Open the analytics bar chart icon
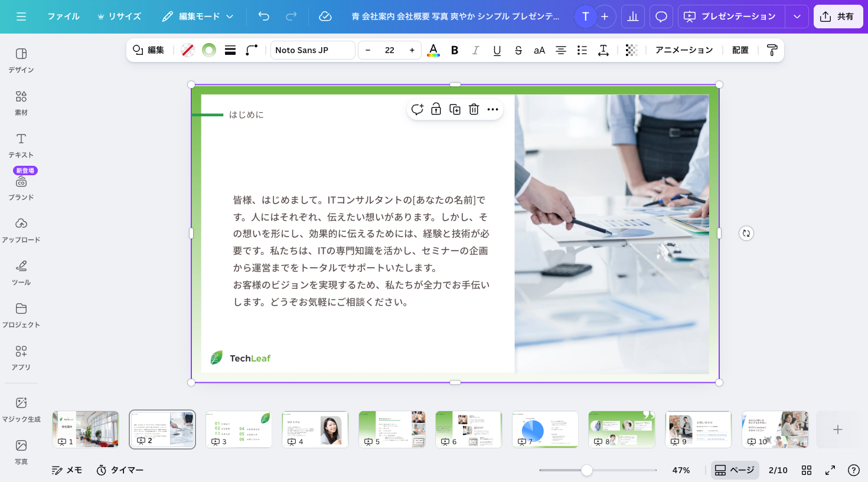 [632, 17]
